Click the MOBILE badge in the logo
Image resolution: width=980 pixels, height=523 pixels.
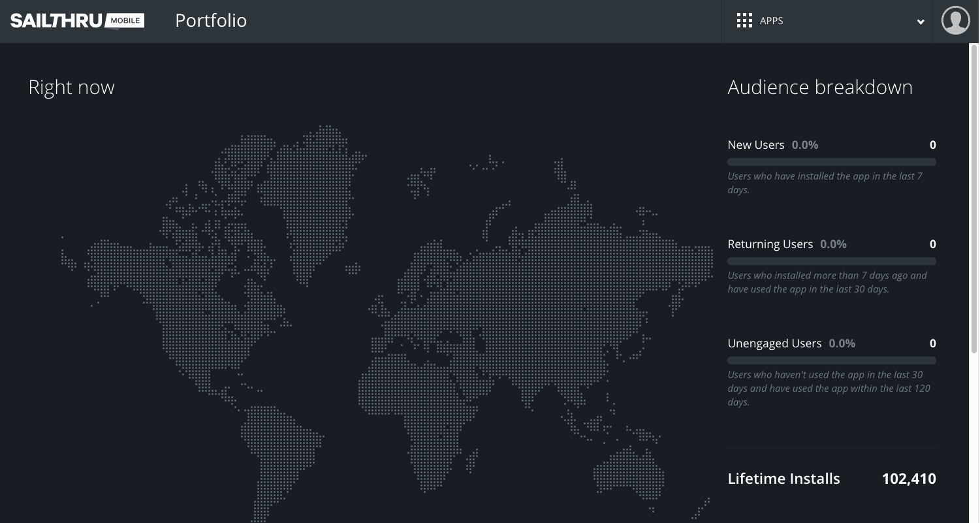125,21
